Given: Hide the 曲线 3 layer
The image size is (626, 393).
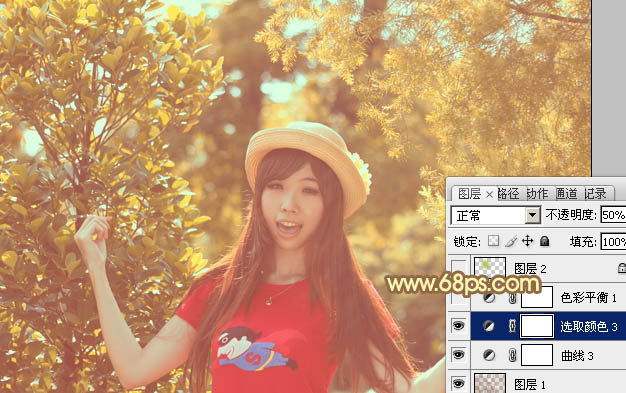Looking at the screenshot, I should [458, 355].
